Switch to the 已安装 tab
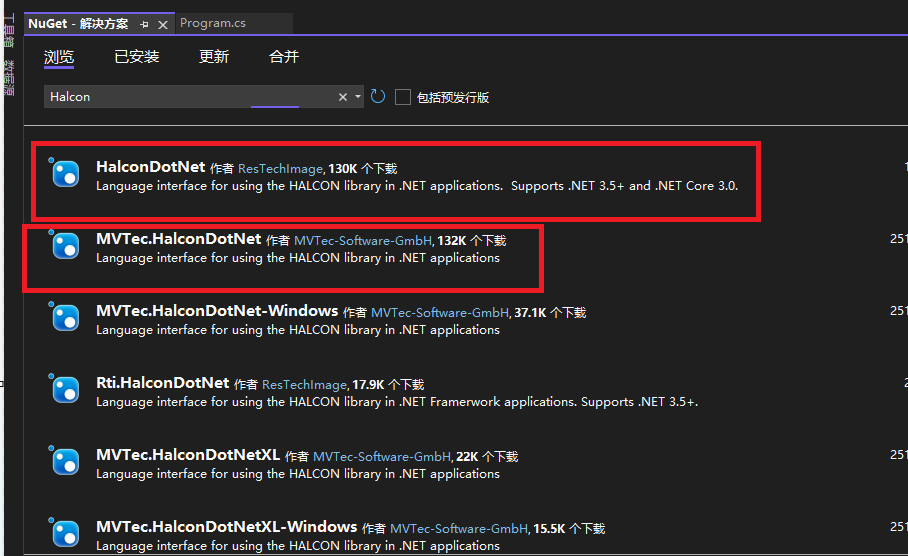Screen dimensions: 908x556 [x=137, y=57]
